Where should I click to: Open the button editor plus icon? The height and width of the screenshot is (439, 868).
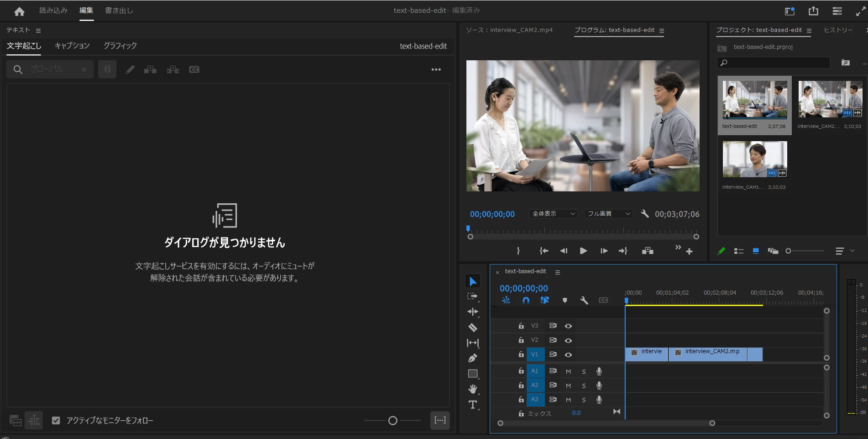[689, 251]
